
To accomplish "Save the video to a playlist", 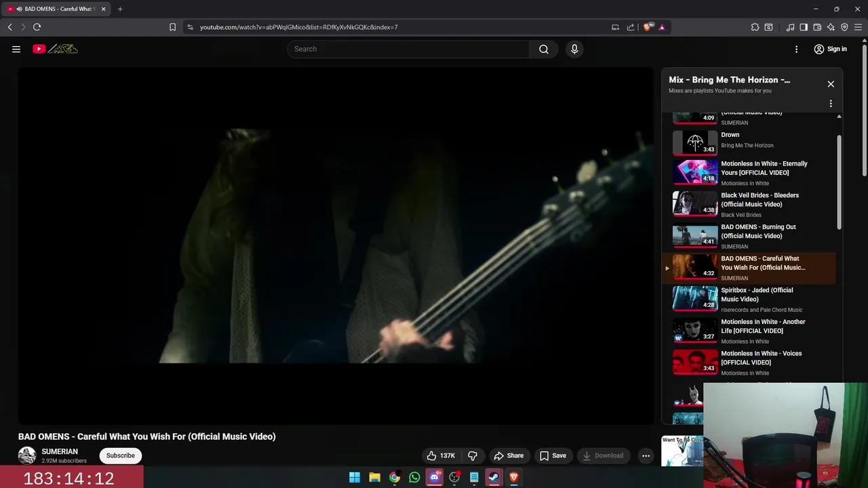I will click(553, 455).
